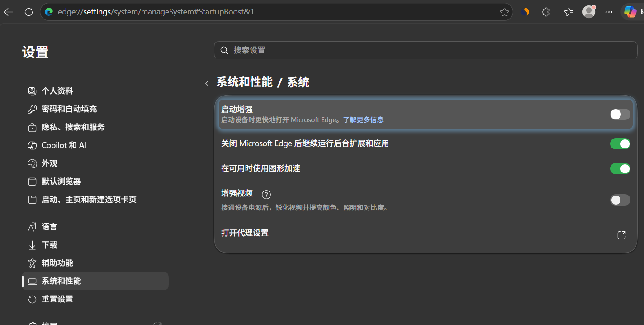
Task: Enable the 启动增强 toggle
Action: [620, 115]
